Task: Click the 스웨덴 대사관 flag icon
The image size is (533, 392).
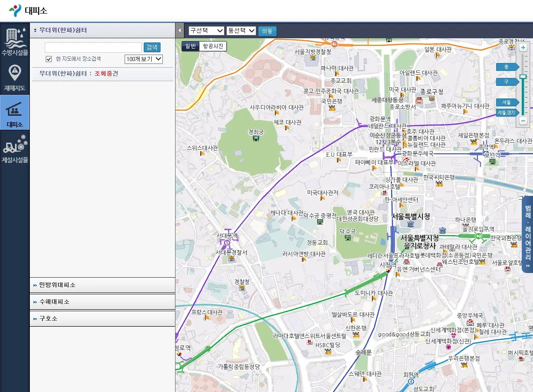Action: point(365,379)
